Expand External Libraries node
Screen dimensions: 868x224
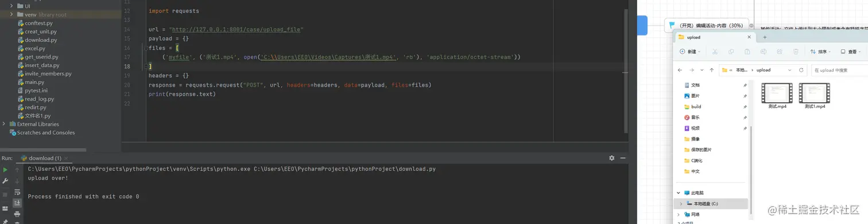4,124
